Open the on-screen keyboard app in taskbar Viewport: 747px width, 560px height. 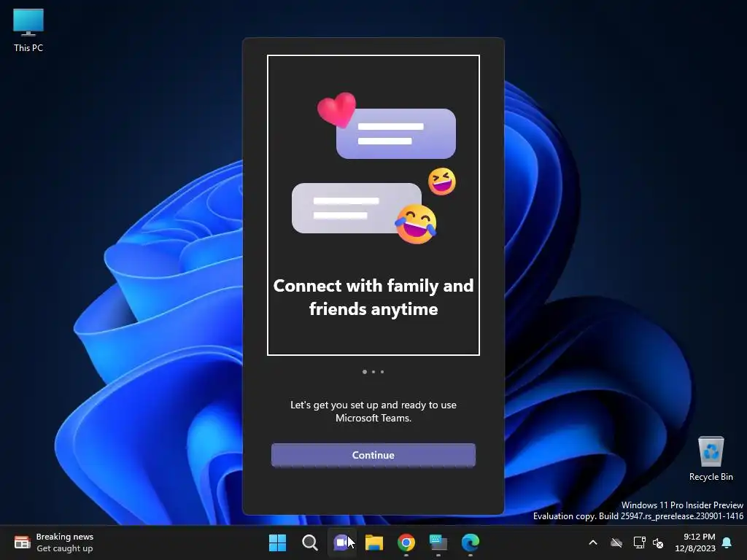[438, 542]
